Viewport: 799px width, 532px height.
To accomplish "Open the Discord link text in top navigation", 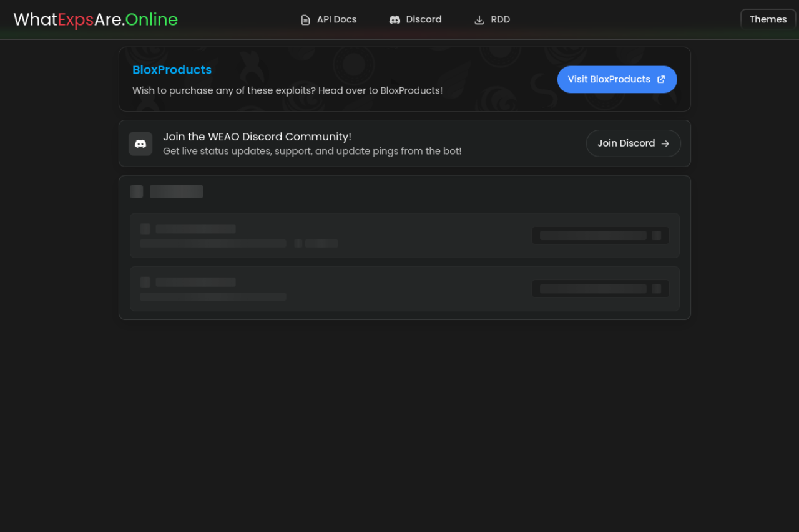I will click(423, 19).
